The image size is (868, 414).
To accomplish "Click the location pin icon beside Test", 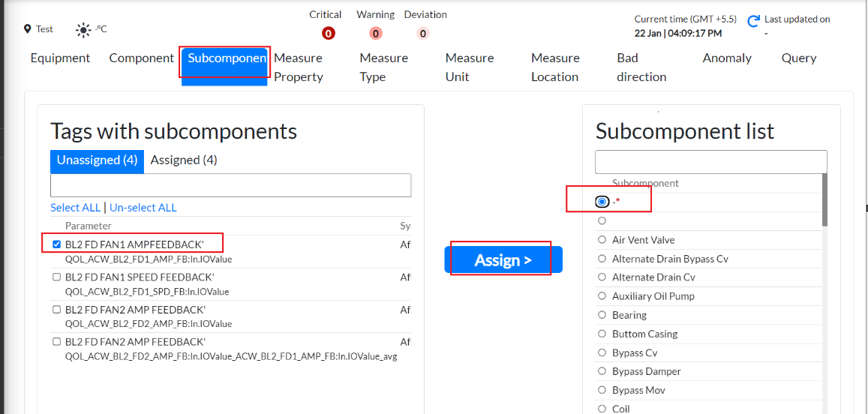I will click(x=28, y=29).
